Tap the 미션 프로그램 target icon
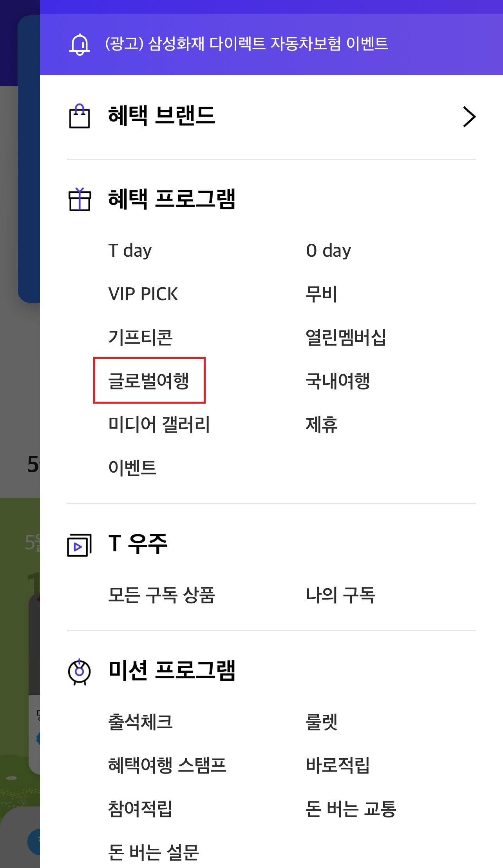503x868 pixels. click(x=80, y=672)
